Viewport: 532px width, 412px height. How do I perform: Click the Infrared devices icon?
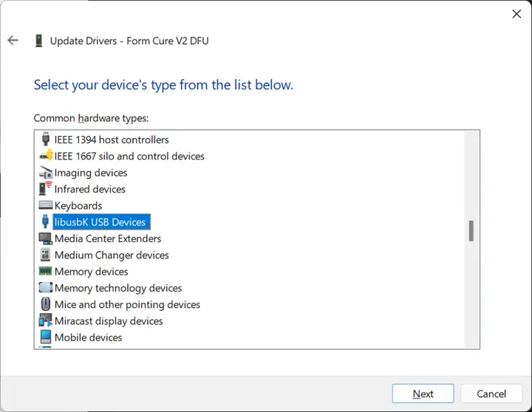[x=46, y=188]
